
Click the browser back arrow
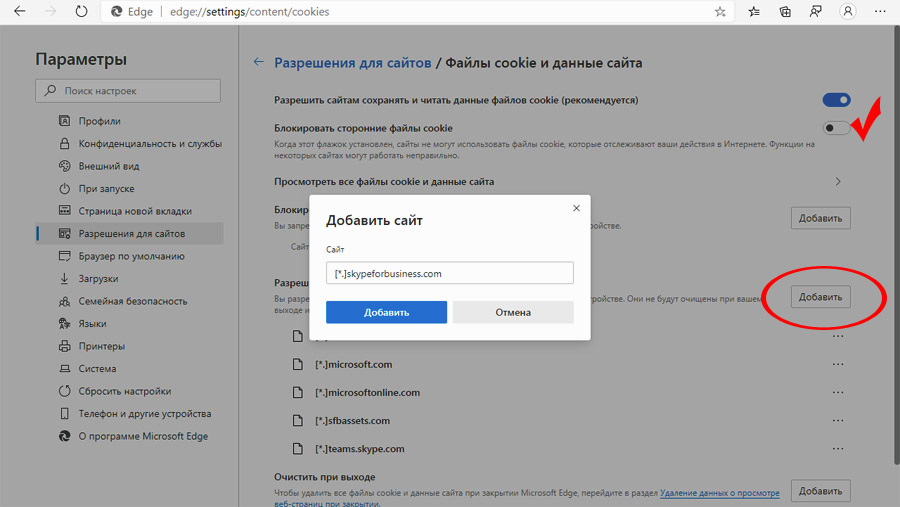point(20,11)
